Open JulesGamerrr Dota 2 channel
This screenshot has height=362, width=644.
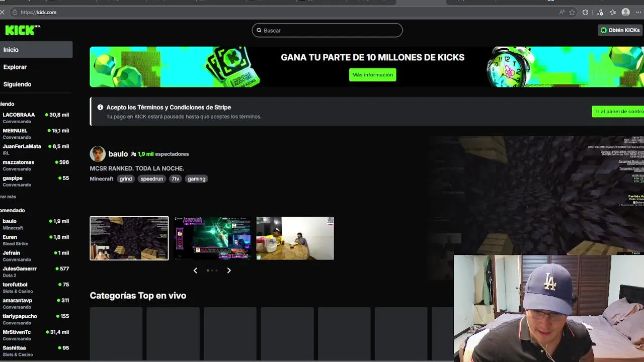click(36, 271)
